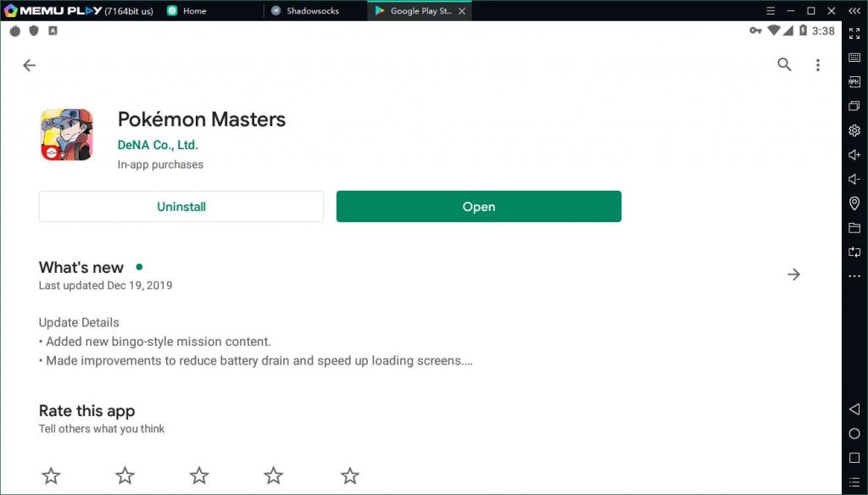Switch to the Home tab
The width and height of the screenshot is (868, 495).
pyautogui.click(x=194, y=11)
